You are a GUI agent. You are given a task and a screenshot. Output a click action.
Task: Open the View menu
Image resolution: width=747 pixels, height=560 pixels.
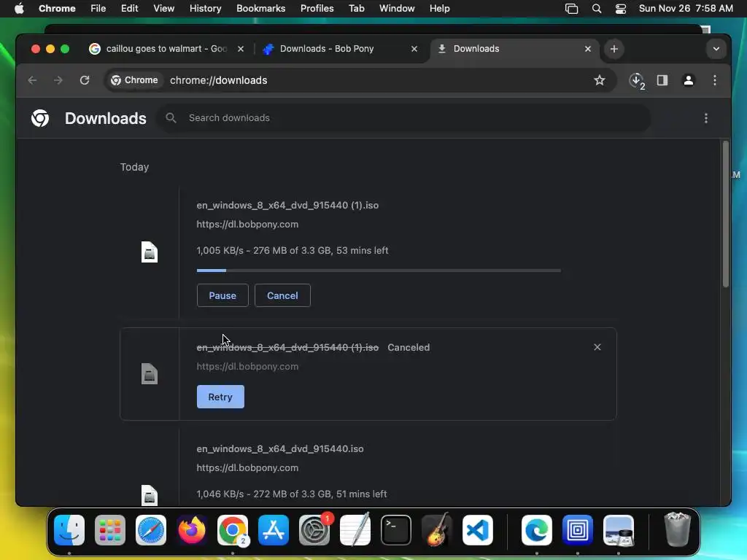164,8
